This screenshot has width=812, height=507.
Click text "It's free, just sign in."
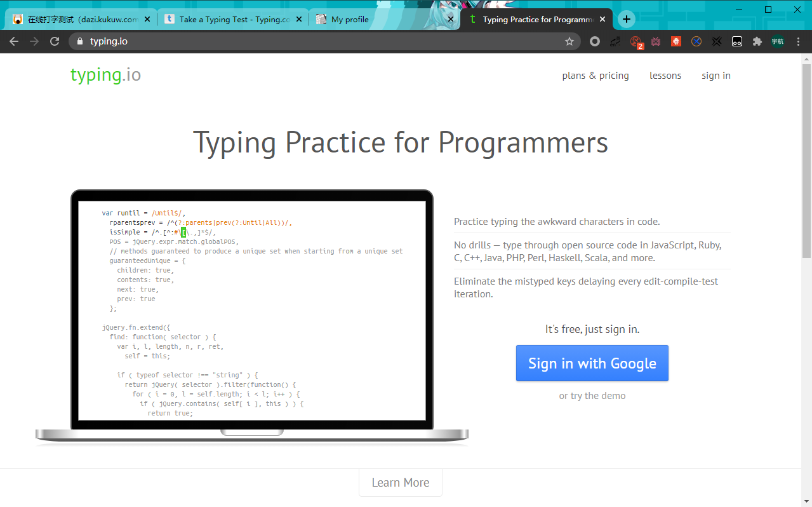click(x=592, y=329)
